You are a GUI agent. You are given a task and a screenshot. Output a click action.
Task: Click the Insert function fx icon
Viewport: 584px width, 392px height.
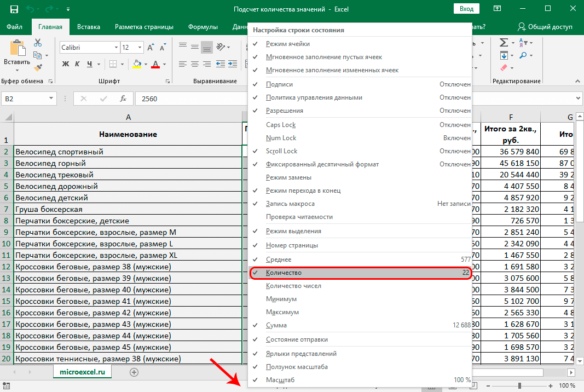(123, 99)
